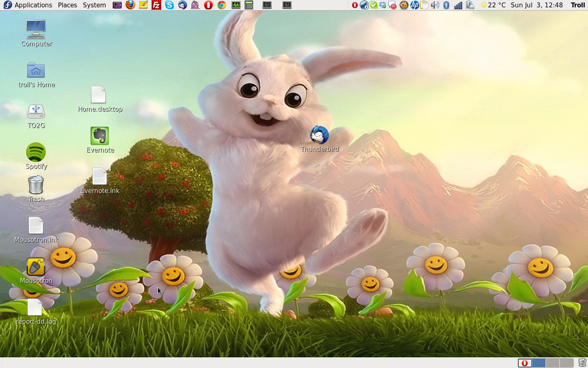Launch Firefox from the top panel
The height and width of the screenshot is (368, 588).
click(x=130, y=5)
